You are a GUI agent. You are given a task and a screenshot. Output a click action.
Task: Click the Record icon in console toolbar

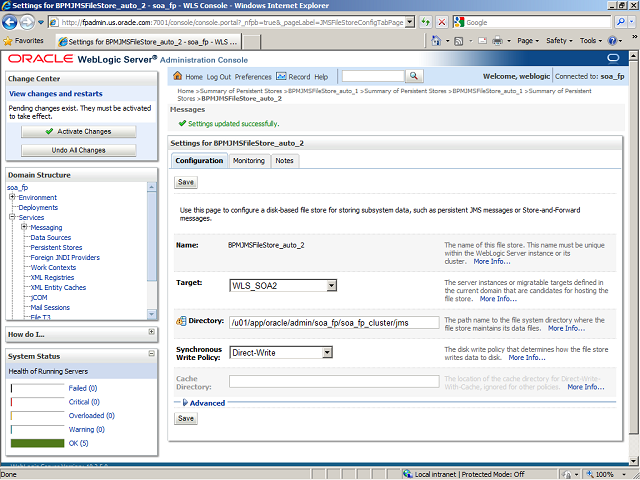[x=281, y=77]
